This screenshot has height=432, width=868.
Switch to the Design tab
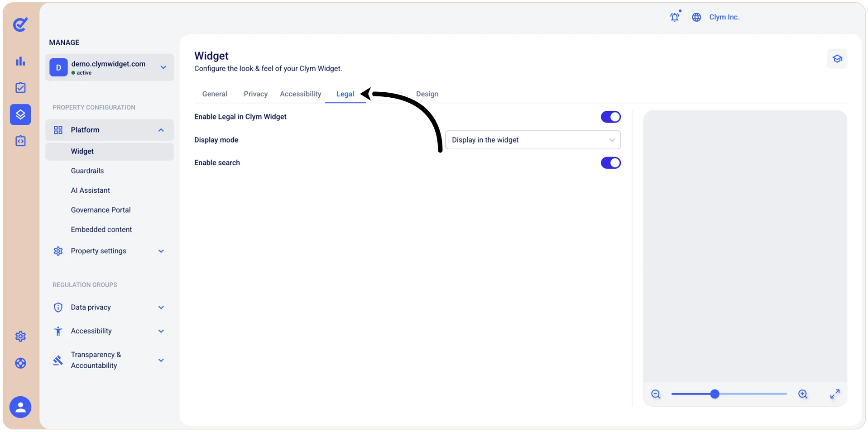click(x=427, y=94)
